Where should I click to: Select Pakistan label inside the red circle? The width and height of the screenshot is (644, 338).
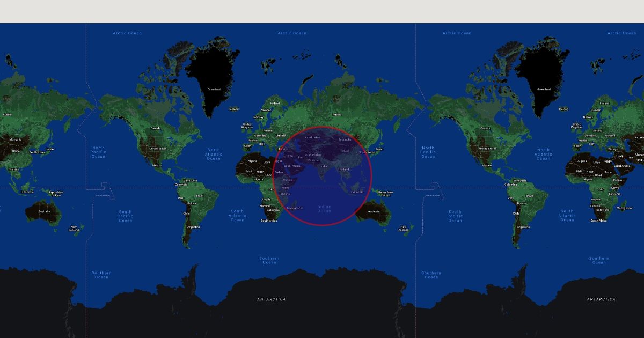click(x=314, y=160)
